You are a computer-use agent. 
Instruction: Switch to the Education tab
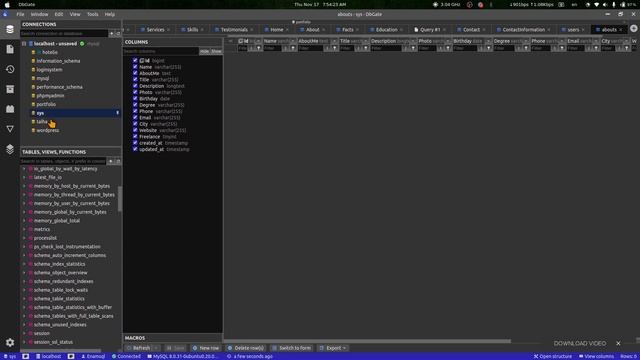[386, 30]
